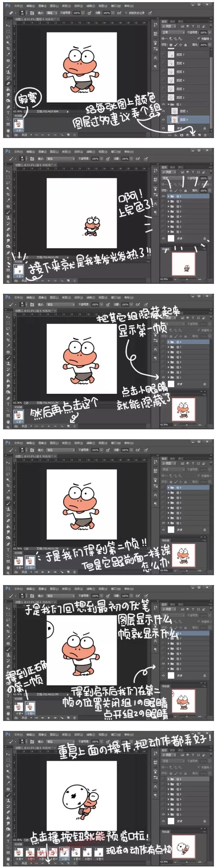Screen dimensions: 218x868
Task: Click the navigator zoom slider in sixth screenshot
Action: [x=187, y=862]
